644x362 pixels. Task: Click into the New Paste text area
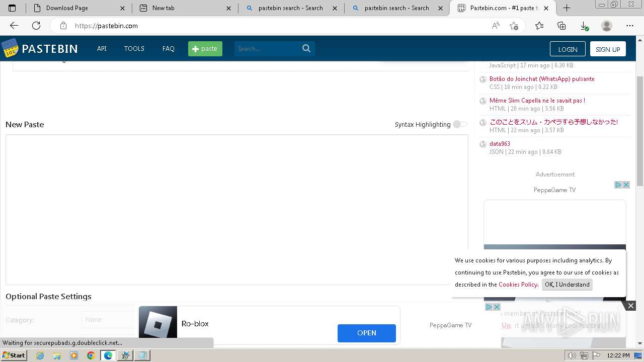pos(236,210)
